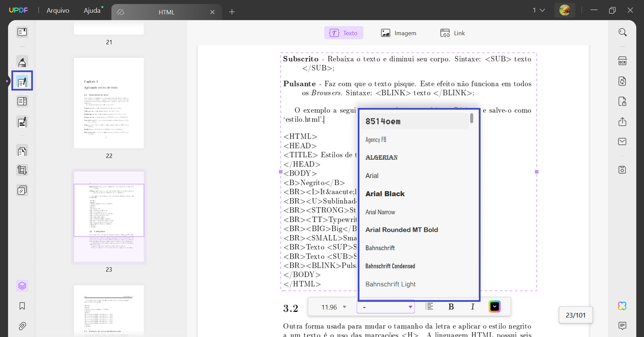The image size is (644, 337).
Task: Open the Share document icon
Action: click(x=621, y=122)
